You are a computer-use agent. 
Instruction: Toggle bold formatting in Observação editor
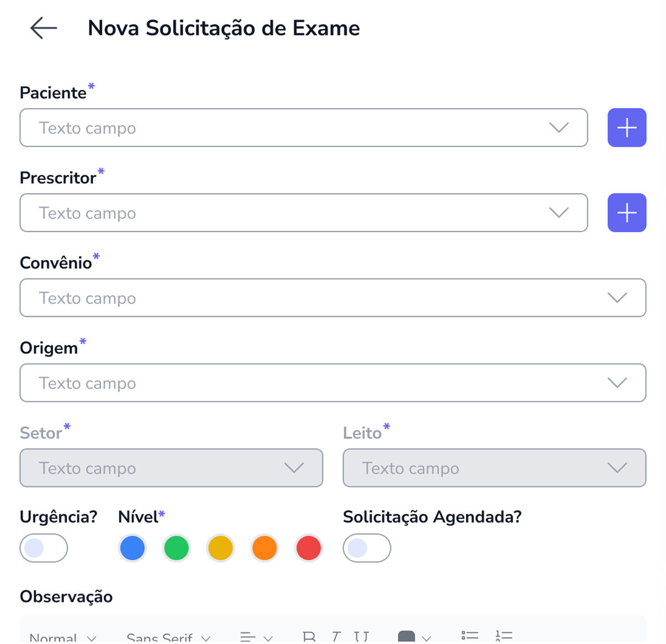309,637
